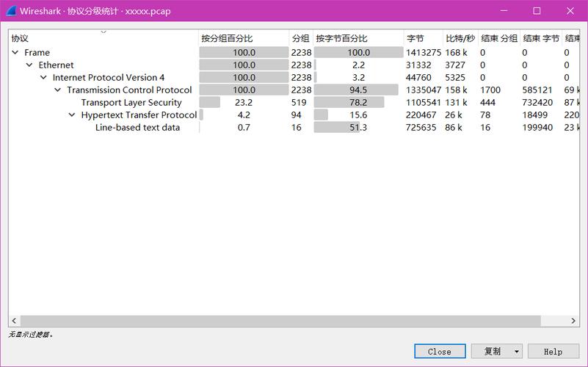Sort by 按字节百分比 column header
The image size is (588, 367).
tap(341, 38)
